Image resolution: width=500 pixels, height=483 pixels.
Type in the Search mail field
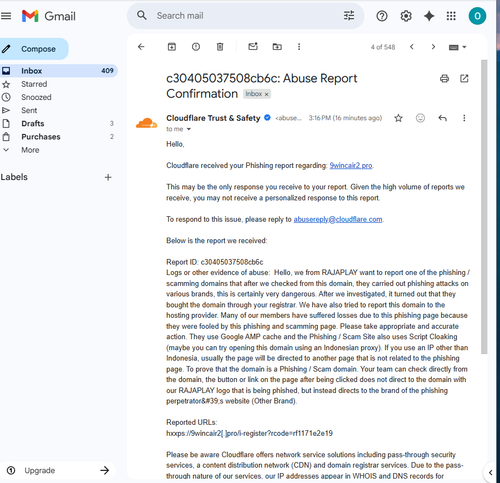(247, 16)
